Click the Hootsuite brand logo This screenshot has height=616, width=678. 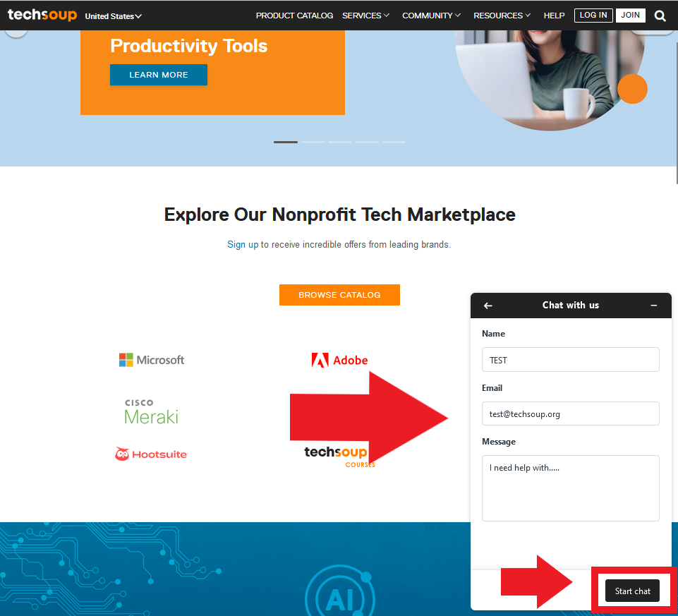pyautogui.click(x=151, y=454)
